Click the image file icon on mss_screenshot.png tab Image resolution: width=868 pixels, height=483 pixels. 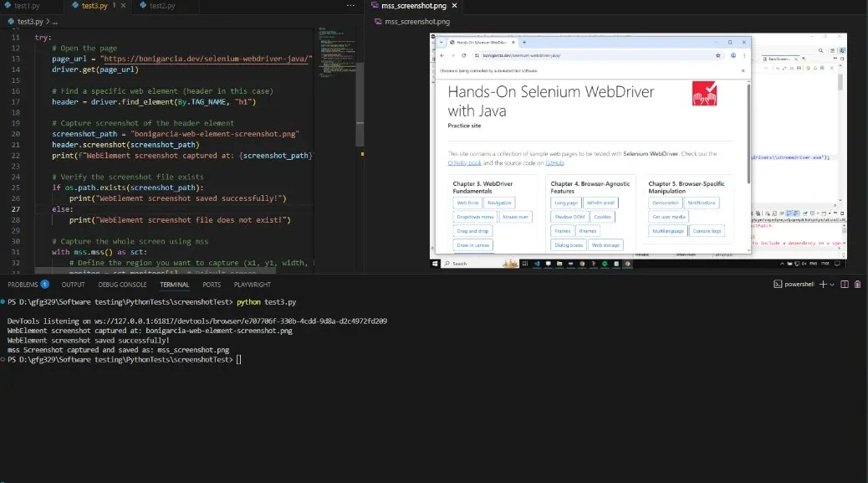click(375, 6)
